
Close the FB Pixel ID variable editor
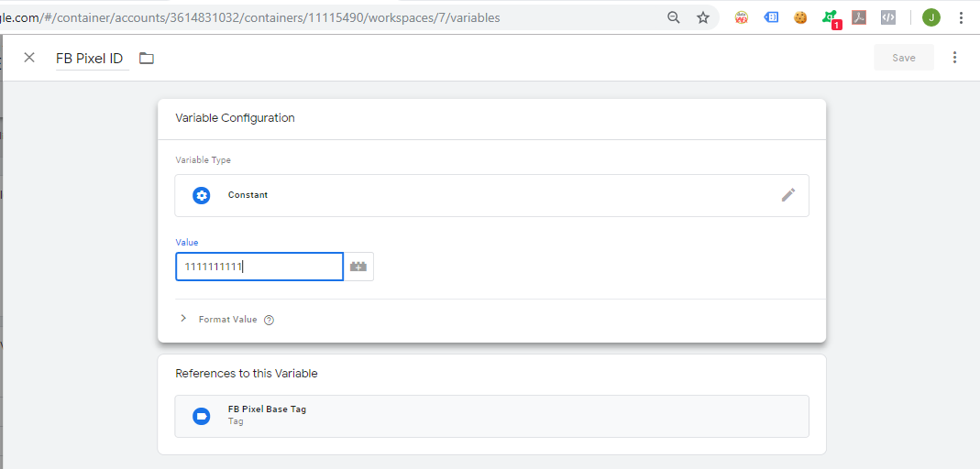[x=29, y=58]
